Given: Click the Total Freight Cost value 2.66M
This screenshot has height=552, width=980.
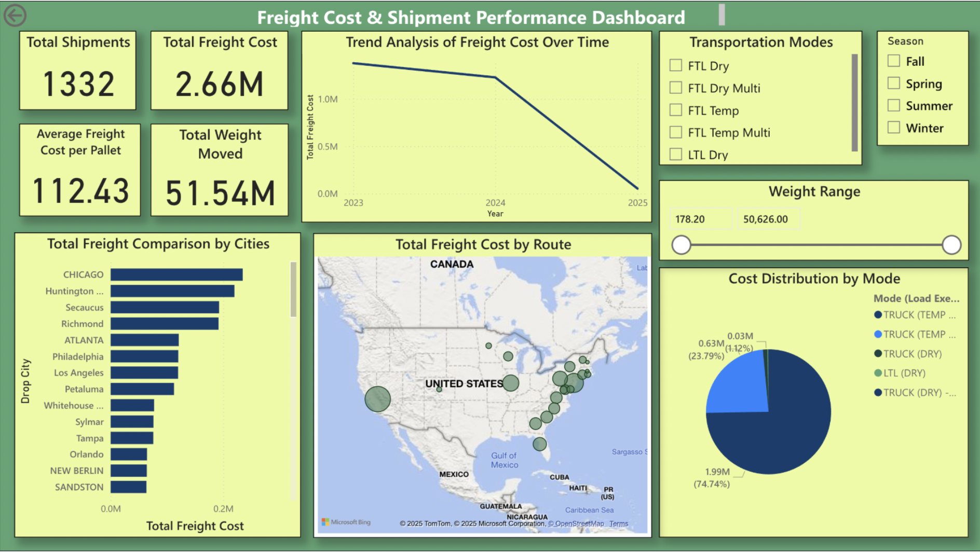Looking at the screenshot, I should click(x=220, y=84).
